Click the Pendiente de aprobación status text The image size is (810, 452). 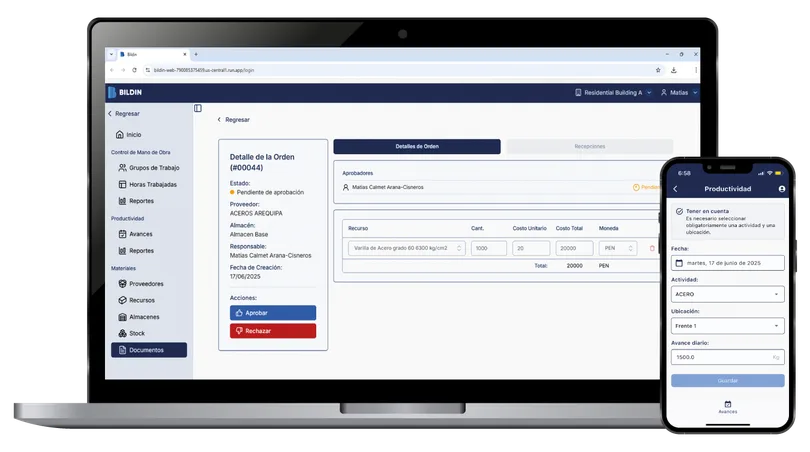[270, 192]
